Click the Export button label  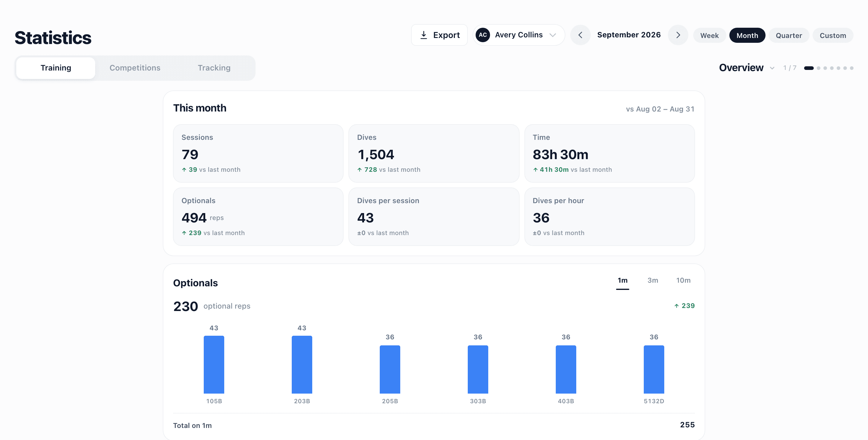pos(446,35)
